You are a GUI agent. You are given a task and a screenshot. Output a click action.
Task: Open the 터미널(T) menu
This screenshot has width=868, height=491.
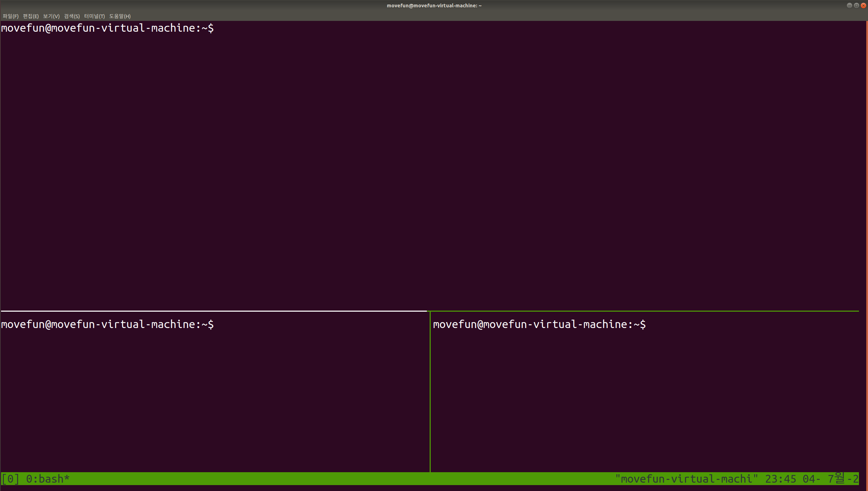[94, 16]
